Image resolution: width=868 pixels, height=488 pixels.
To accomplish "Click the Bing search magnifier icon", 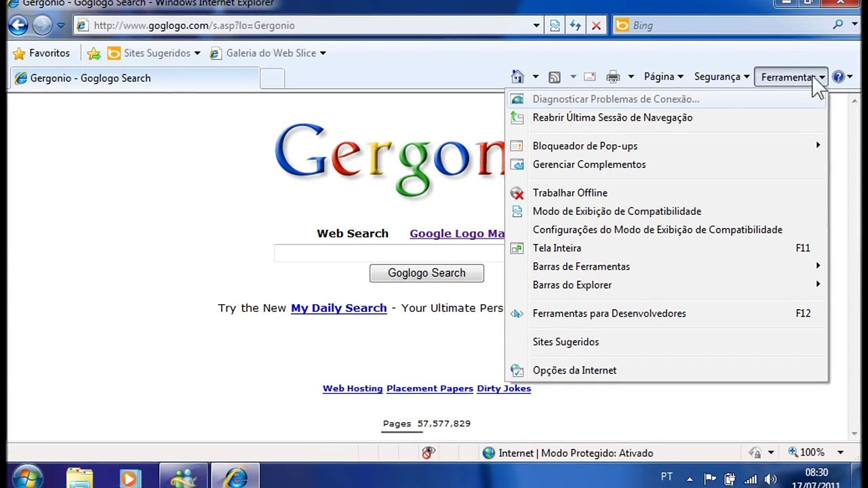I will click(838, 25).
